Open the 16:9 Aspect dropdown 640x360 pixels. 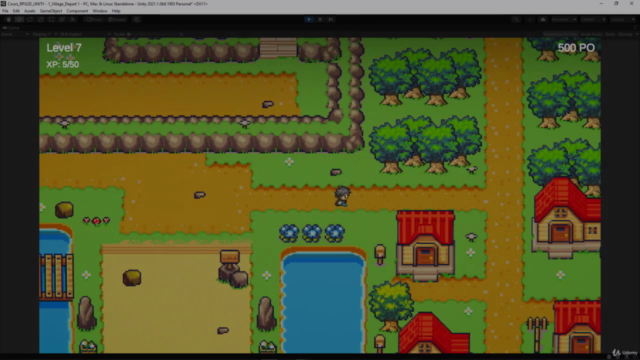(85, 34)
